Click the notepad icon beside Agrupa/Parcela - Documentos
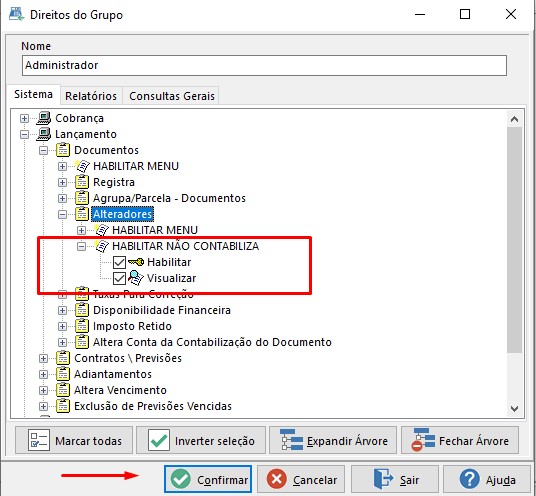Viewport: 536px width, 496px height. [82, 198]
